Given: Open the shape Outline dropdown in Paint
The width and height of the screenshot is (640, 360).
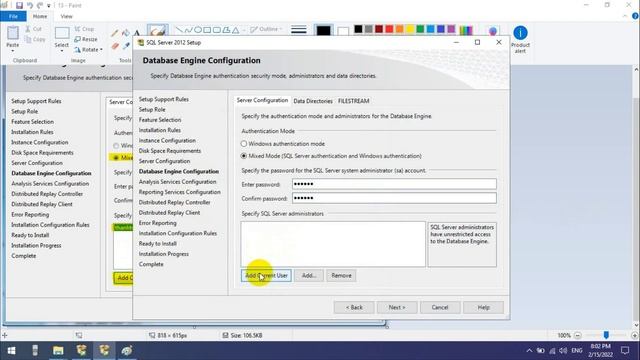Looking at the screenshot, I should pos(266,29).
